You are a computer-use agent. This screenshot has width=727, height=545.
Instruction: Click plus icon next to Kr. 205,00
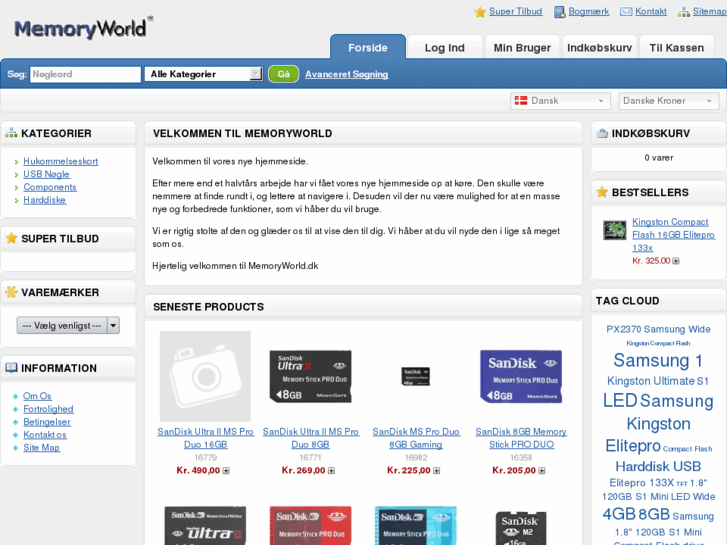542,471
